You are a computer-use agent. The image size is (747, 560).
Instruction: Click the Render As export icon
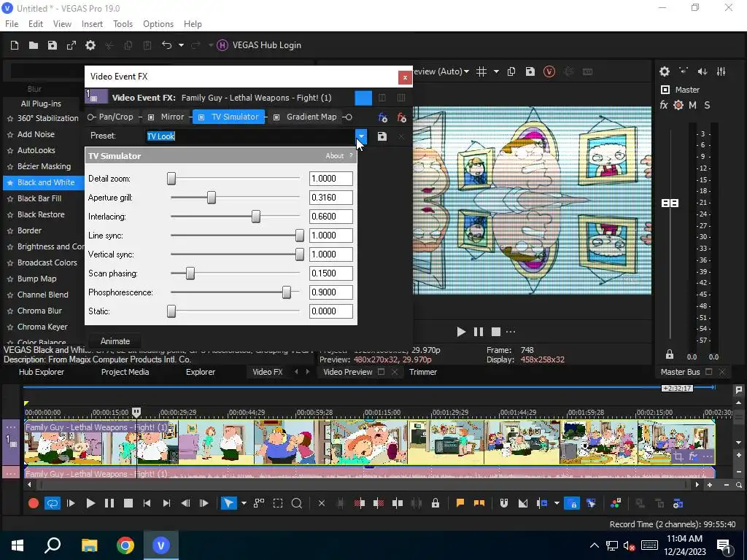[71, 45]
